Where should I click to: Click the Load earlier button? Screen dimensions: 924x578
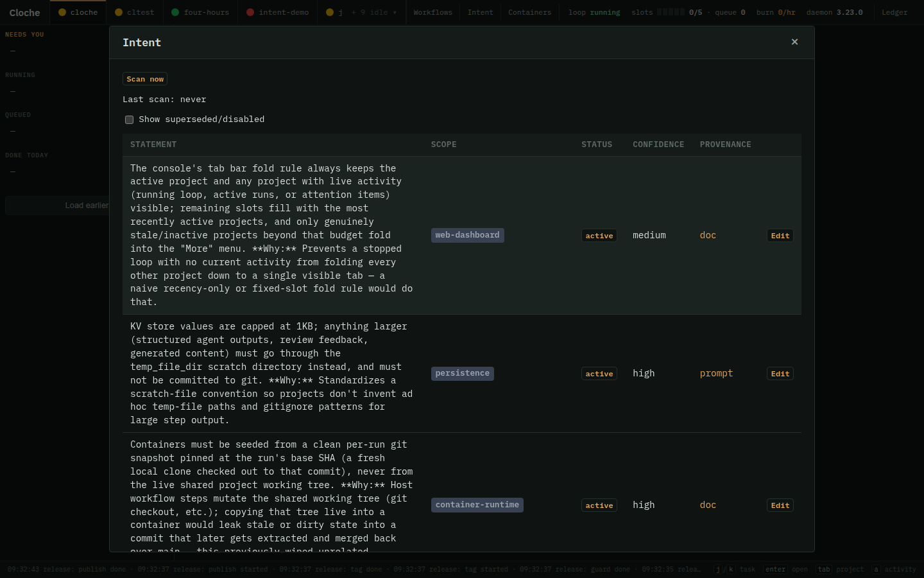point(87,206)
